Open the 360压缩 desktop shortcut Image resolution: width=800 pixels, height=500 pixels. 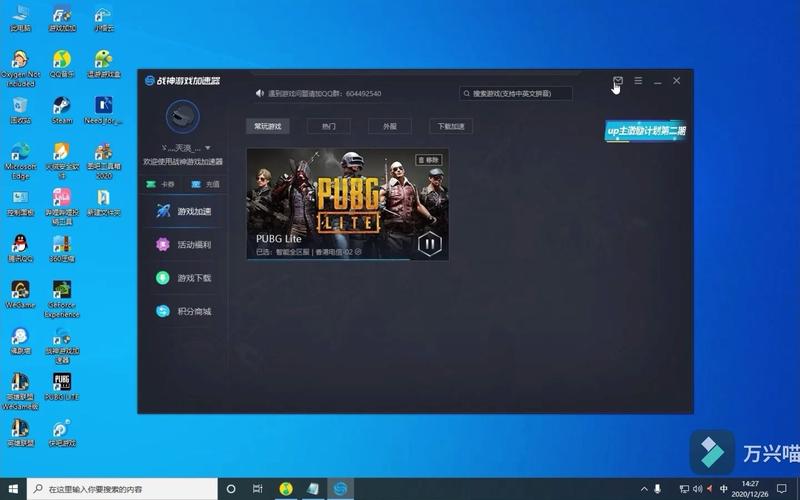[x=62, y=249]
